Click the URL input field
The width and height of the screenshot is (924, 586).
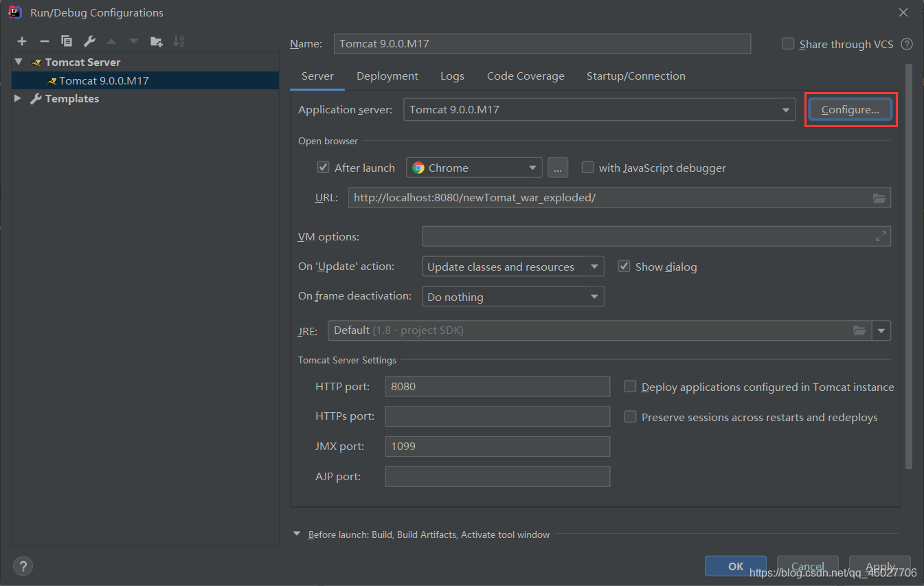coord(620,198)
